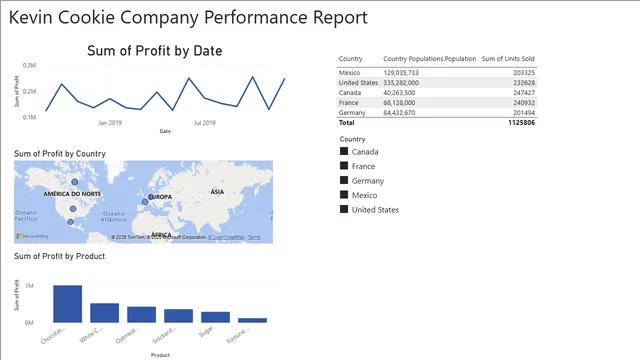Viewport: 640px width, 360px height.
Task: Tick the Canada slicer checkbox
Action: [x=344, y=151]
